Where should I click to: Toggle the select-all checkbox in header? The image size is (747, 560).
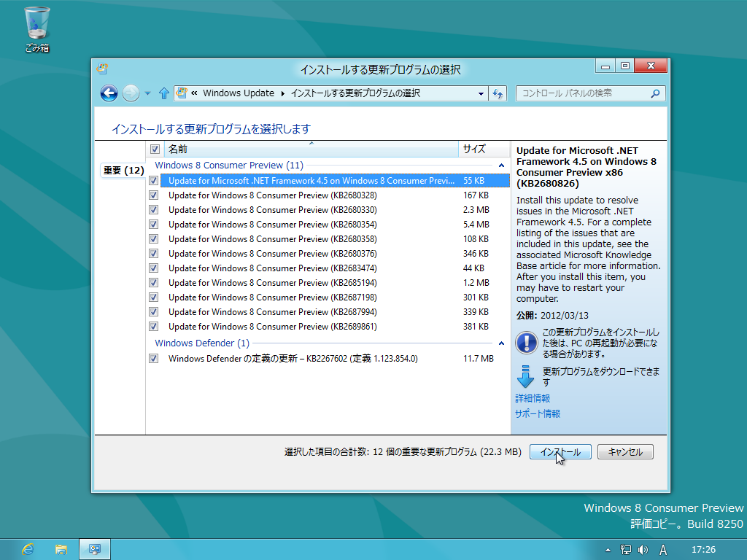click(155, 149)
